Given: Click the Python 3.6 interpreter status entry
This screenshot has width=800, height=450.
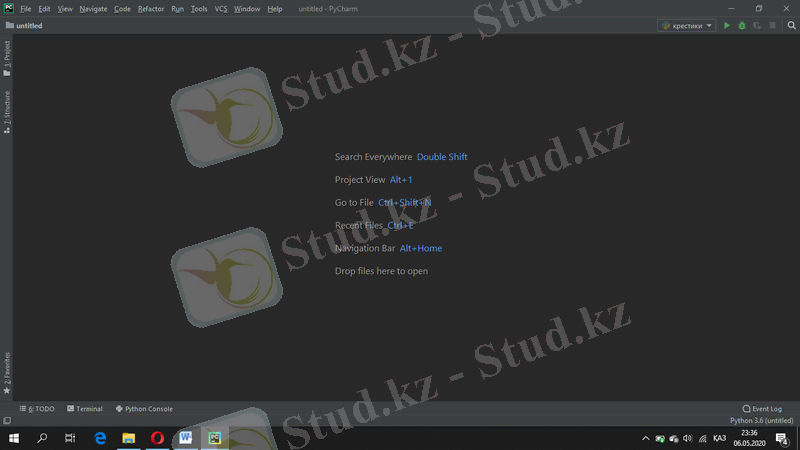Looking at the screenshot, I should [761, 420].
